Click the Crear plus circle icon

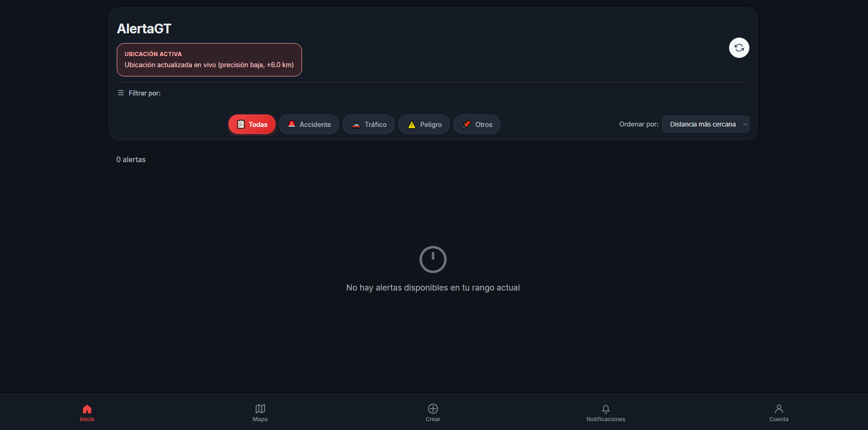click(433, 409)
